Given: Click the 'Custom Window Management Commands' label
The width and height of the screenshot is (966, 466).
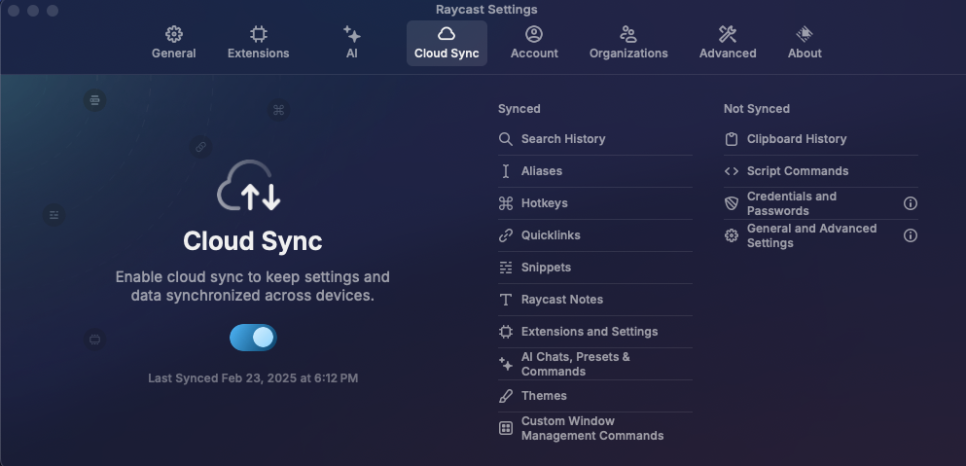Looking at the screenshot, I should [592, 428].
